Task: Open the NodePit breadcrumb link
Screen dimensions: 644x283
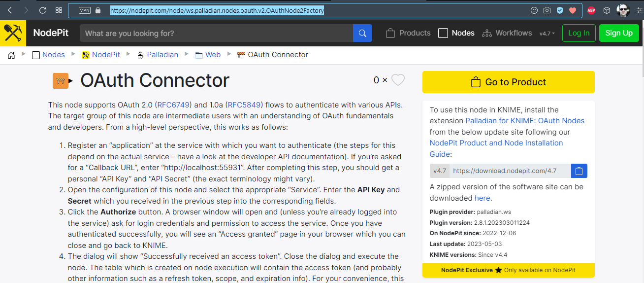Action: 101,55
